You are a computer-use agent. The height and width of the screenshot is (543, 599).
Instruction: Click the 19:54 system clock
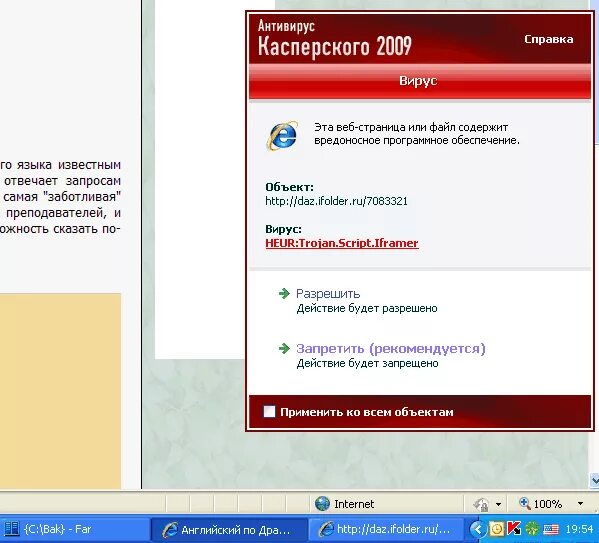tap(579, 529)
